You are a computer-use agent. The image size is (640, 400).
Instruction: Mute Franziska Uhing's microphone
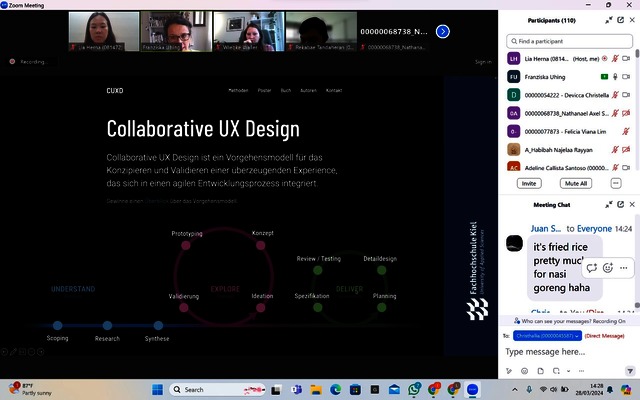tap(615, 77)
